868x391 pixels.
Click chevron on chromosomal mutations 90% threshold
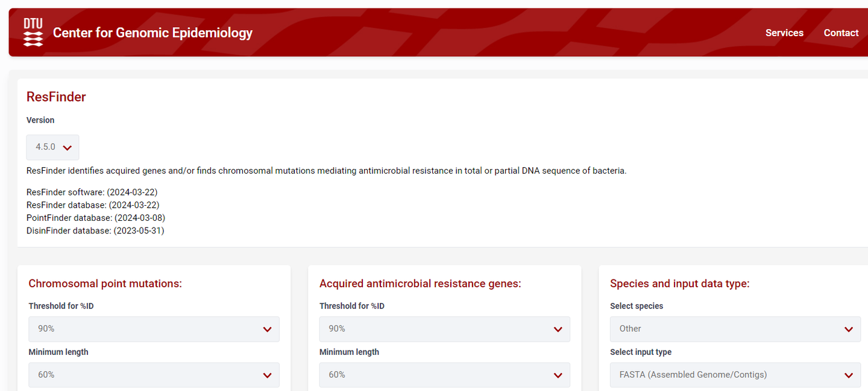pyautogui.click(x=268, y=329)
